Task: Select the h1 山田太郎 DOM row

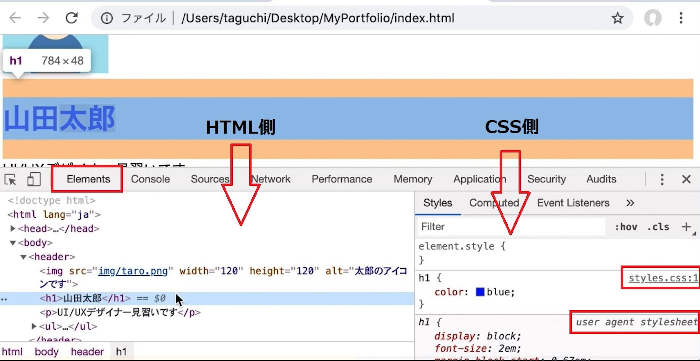Action: tap(207, 299)
